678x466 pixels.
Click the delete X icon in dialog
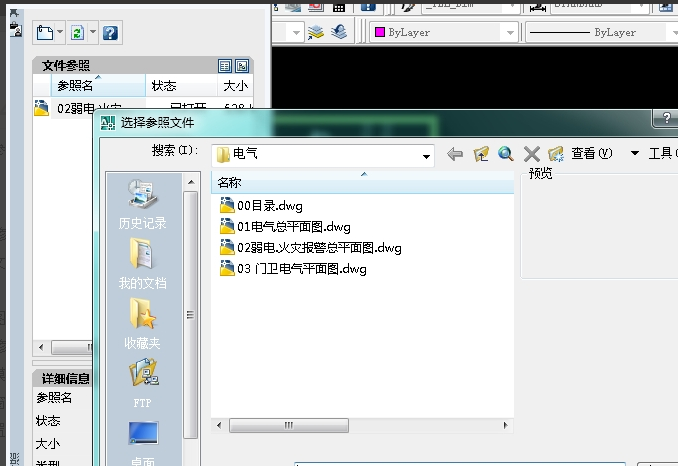531,153
